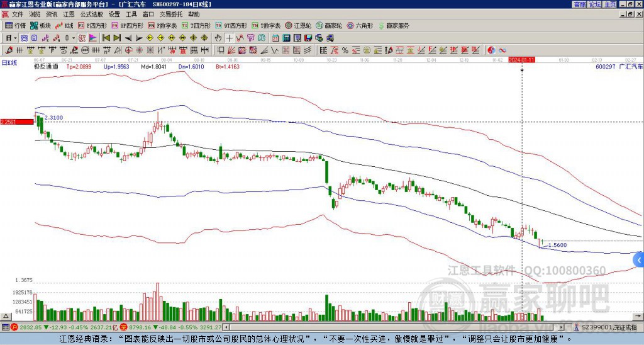Click the 2.3100 high price label
644x345 pixels.
pyautogui.click(x=54, y=118)
